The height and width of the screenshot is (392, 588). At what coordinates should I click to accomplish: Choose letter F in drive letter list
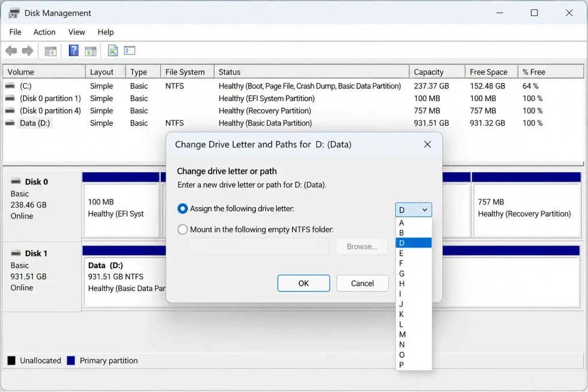(413, 263)
